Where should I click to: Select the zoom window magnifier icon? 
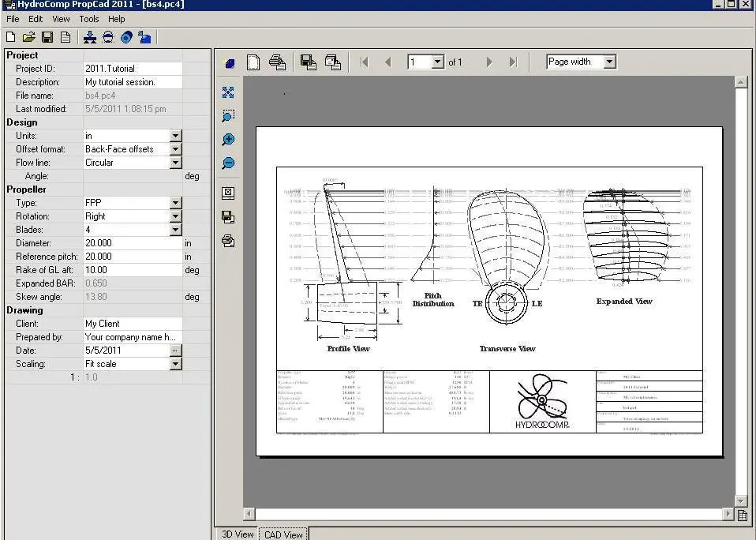[x=228, y=116]
